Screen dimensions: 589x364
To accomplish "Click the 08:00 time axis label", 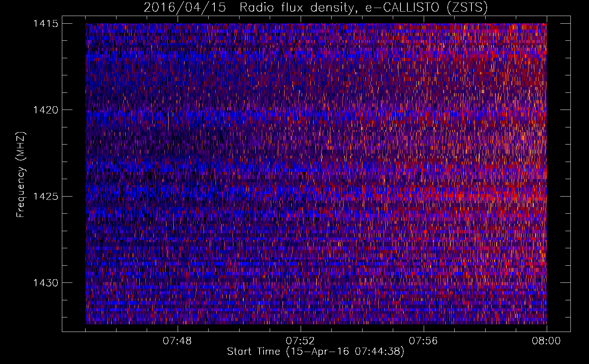I will (546, 341).
